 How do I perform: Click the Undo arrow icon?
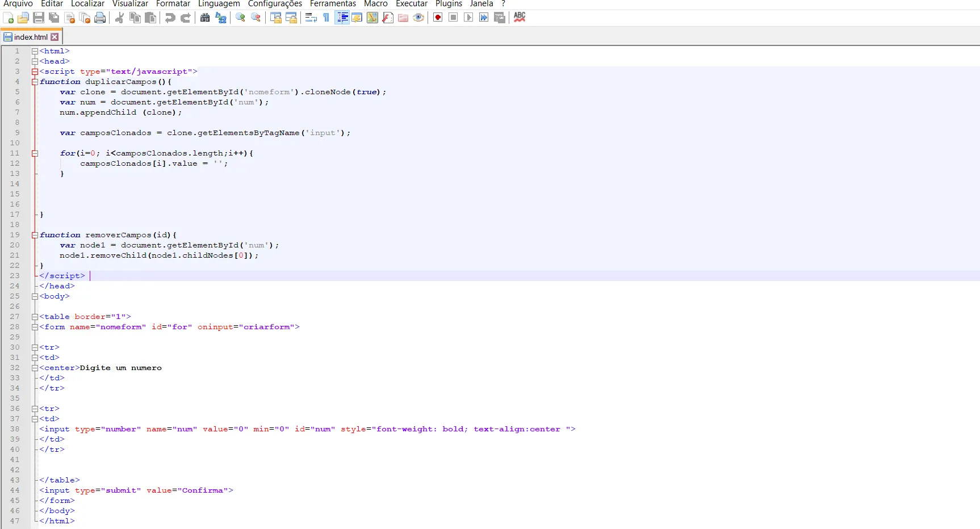pyautogui.click(x=170, y=18)
